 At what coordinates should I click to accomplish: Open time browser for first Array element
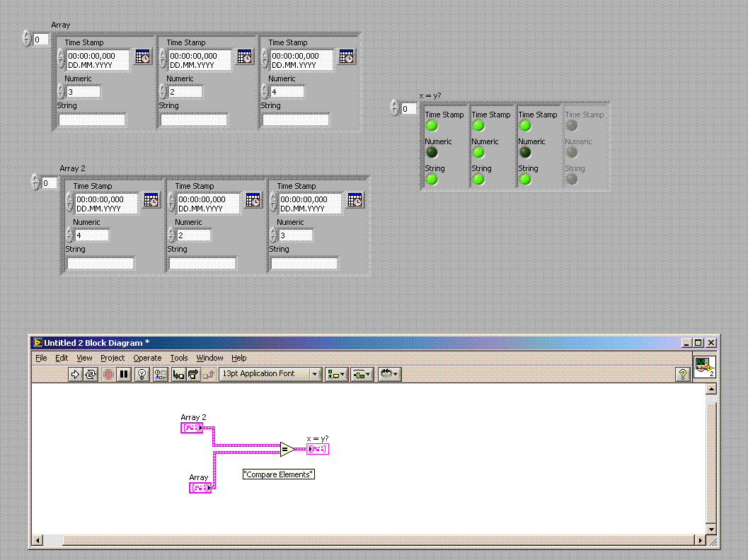coord(143,57)
